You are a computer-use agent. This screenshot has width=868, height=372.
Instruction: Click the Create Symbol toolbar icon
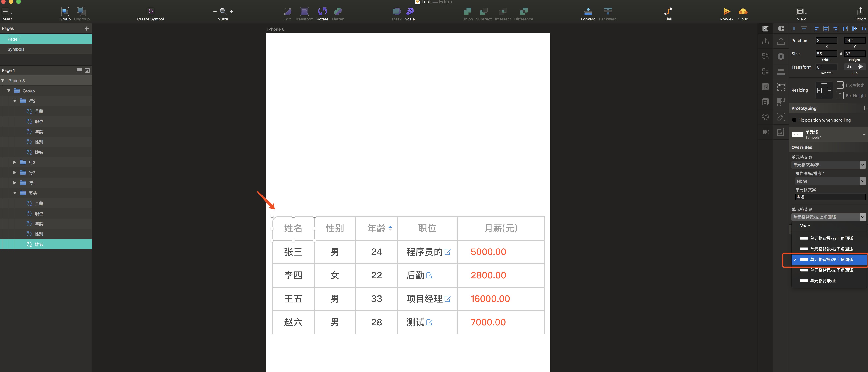pyautogui.click(x=150, y=12)
